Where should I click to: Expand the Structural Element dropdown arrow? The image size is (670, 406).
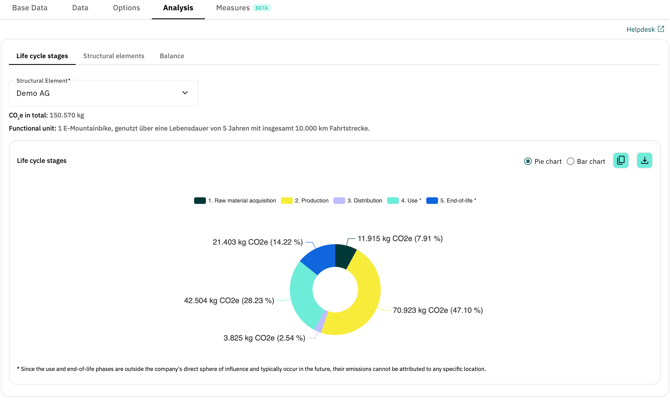[x=185, y=93]
